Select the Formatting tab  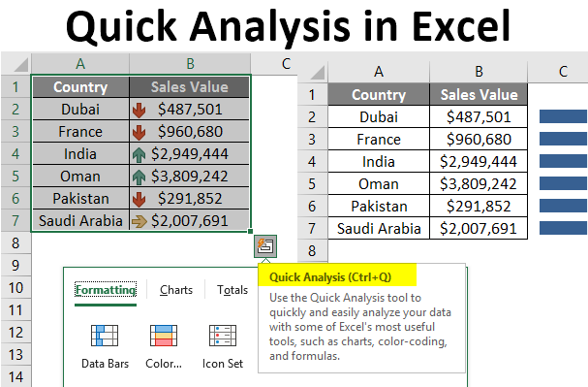[106, 290]
